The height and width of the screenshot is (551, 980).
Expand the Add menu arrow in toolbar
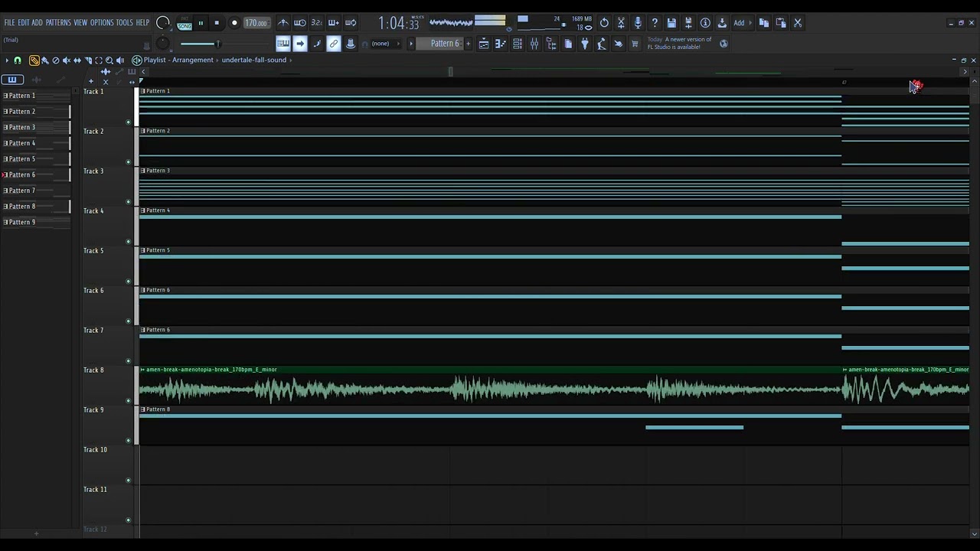pyautogui.click(x=750, y=23)
